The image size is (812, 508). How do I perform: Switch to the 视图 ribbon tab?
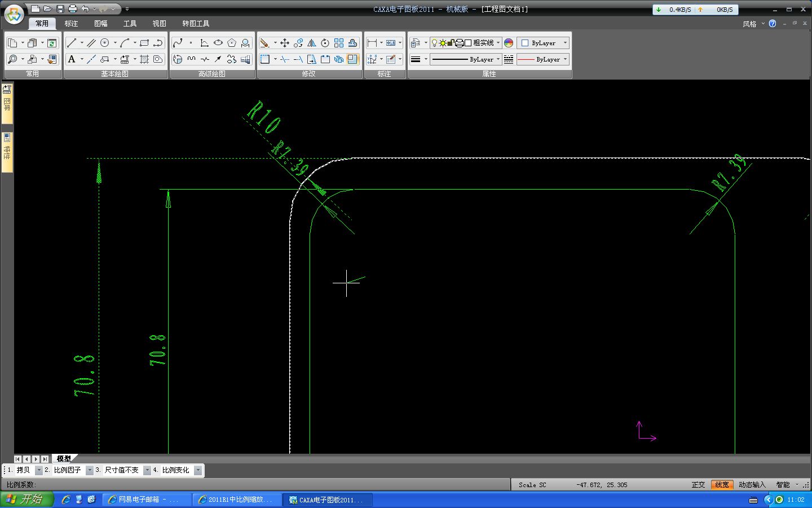tap(159, 24)
